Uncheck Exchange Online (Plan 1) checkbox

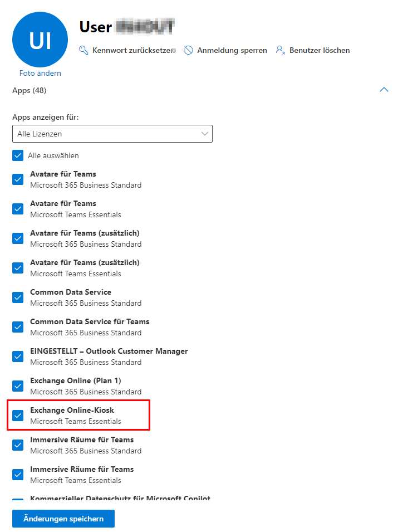[18, 386]
